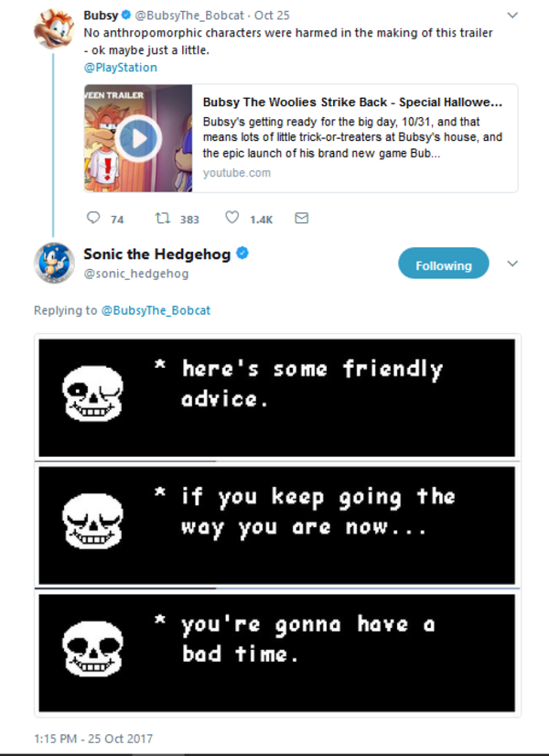View the 'here's some friendly advice' image
The image size is (549, 756).
276,398
